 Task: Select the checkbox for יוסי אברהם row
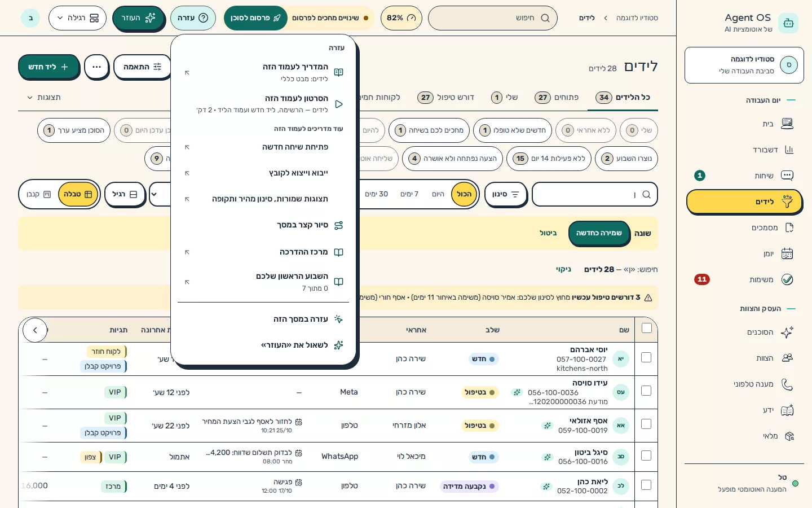(646, 357)
